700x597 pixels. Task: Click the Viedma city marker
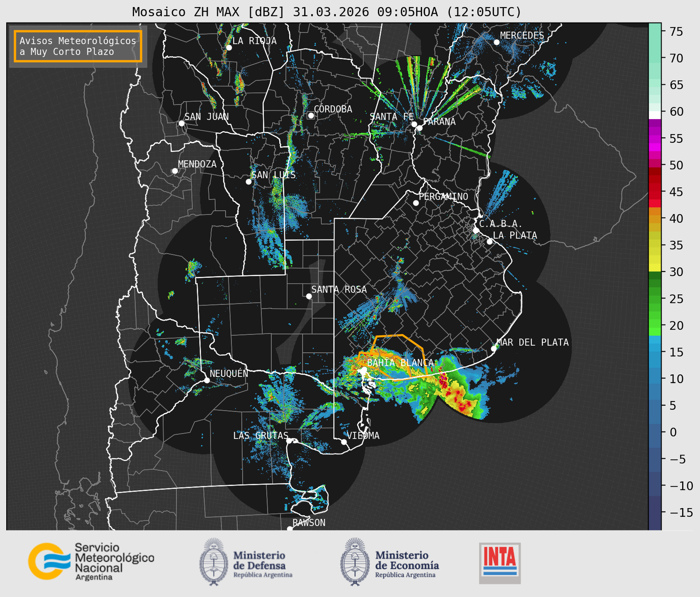pyautogui.click(x=344, y=442)
